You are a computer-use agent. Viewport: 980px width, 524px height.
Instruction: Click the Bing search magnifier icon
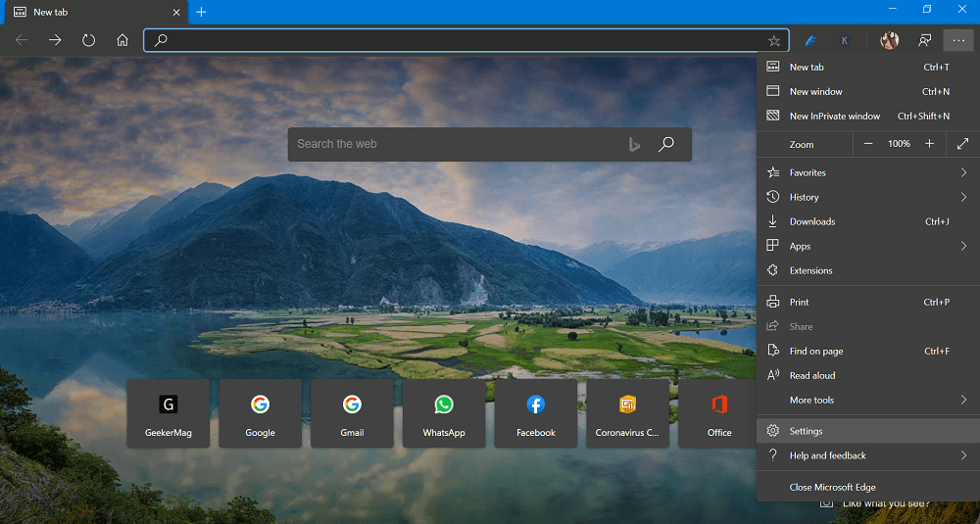[x=666, y=144]
